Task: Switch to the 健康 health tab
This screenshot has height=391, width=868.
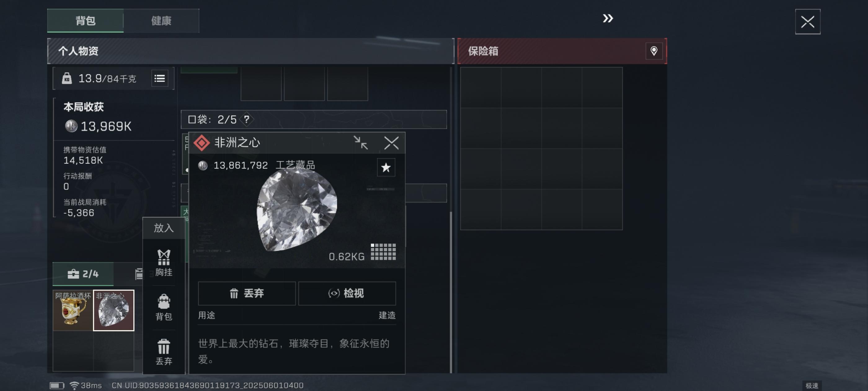Action: (161, 21)
